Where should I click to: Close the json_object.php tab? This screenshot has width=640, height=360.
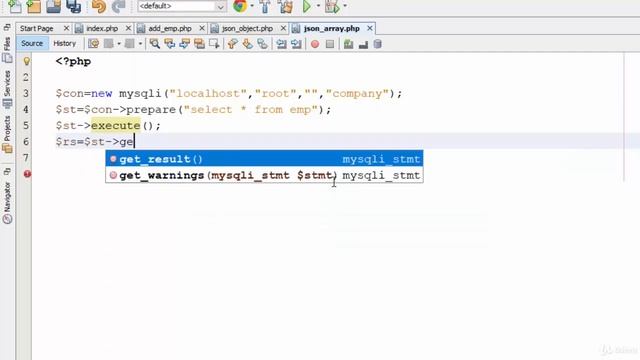tap(283, 28)
